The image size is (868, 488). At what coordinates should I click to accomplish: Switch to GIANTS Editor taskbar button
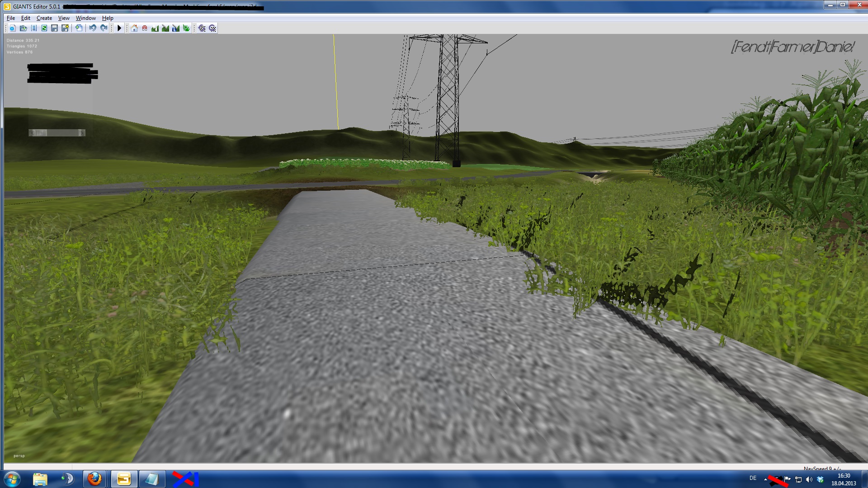coord(123,479)
